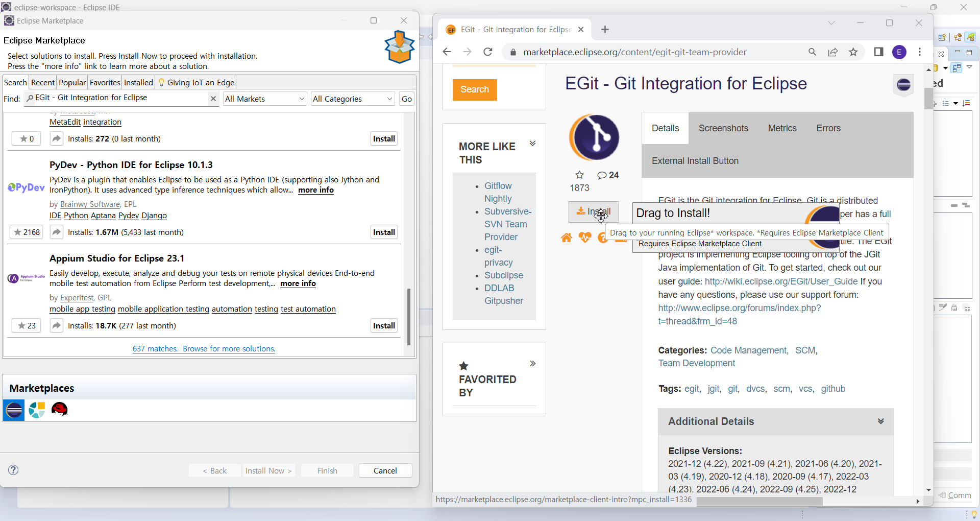
Task: Favorite the MetaEdit entry with the 0 star button
Action: tap(27, 139)
